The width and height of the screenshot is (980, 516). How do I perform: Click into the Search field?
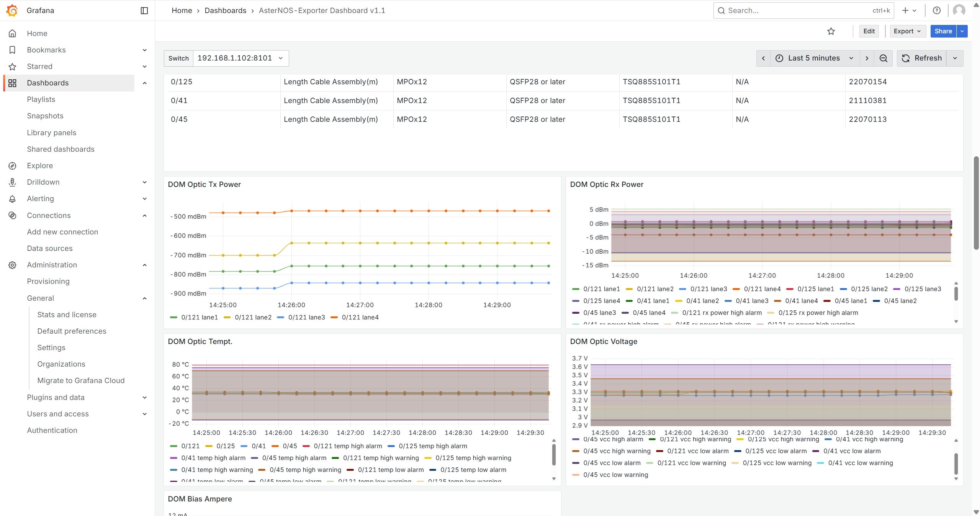click(x=797, y=10)
